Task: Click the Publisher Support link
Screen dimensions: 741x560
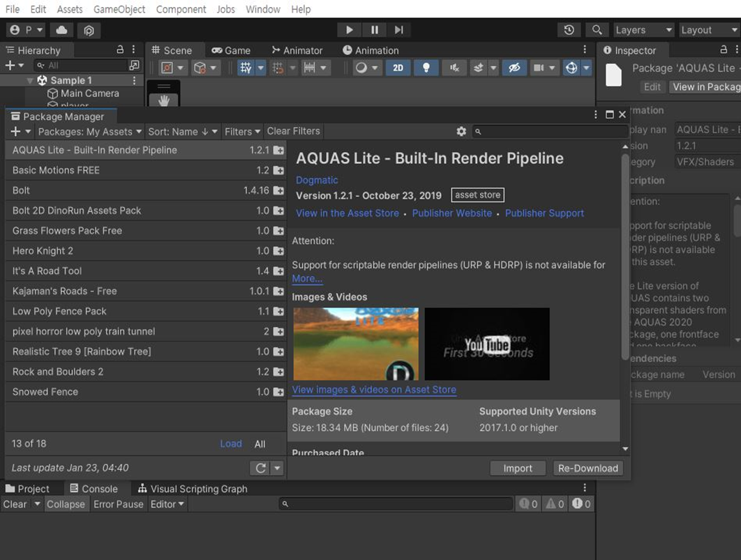Action: click(544, 213)
